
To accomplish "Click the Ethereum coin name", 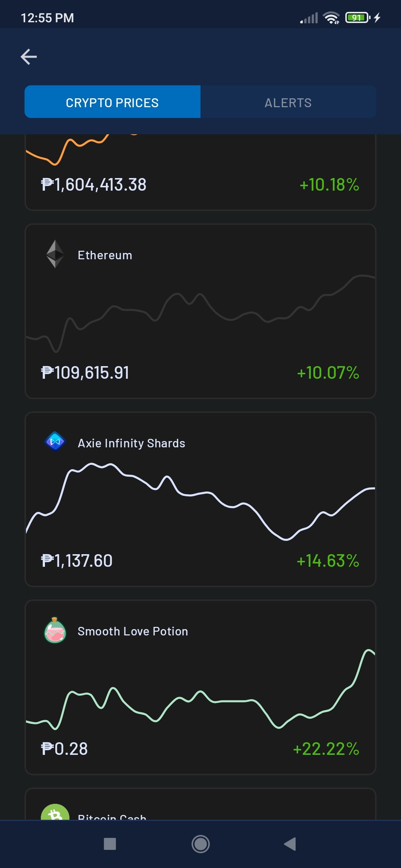I will tap(105, 255).
